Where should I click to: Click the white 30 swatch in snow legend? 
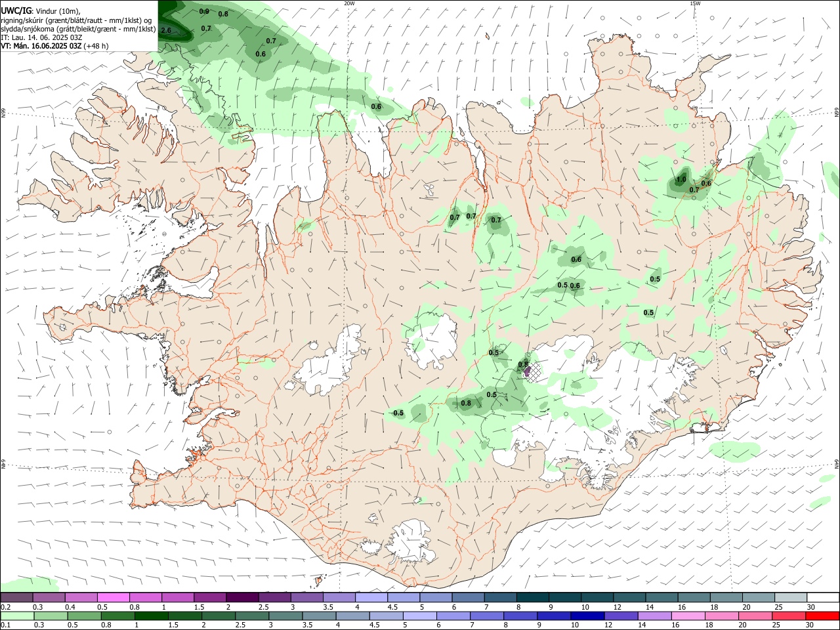[823, 597]
